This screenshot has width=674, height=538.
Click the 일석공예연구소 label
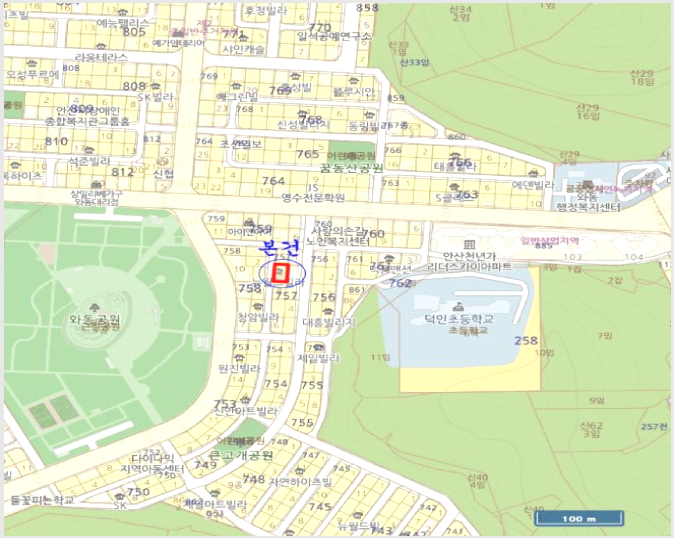pos(334,37)
